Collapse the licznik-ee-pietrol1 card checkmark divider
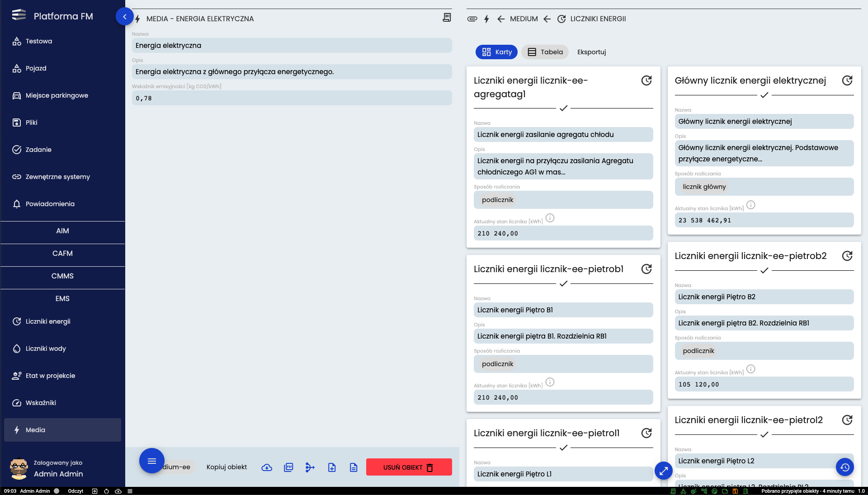Screen dimensions: 868x495 click(563, 448)
